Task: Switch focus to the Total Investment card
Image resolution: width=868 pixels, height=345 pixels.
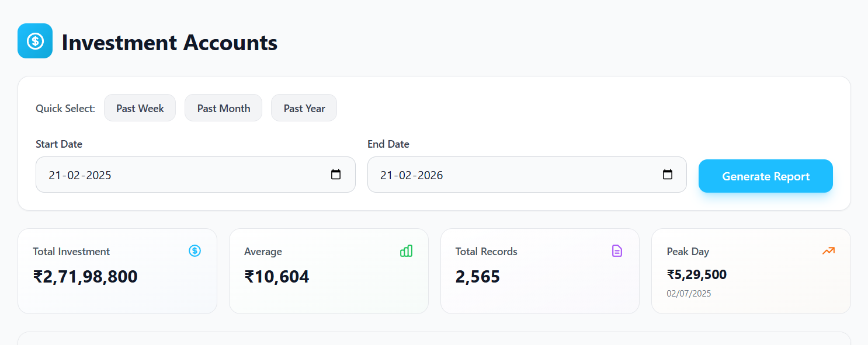Action: pyautogui.click(x=117, y=270)
